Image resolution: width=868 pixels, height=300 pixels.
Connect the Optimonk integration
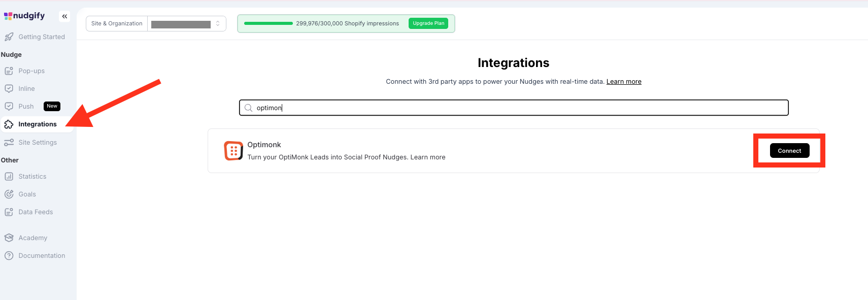pos(789,151)
